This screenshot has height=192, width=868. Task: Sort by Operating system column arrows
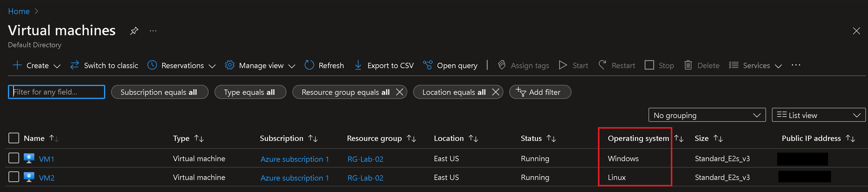tap(678, 138)
